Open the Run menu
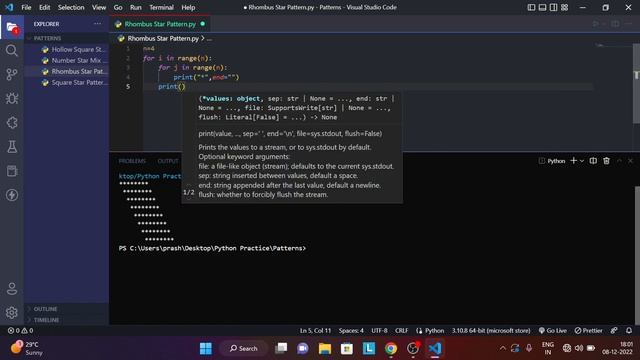Screen dimensions: 640x360 pyautogui.click(x=136, y=7)
